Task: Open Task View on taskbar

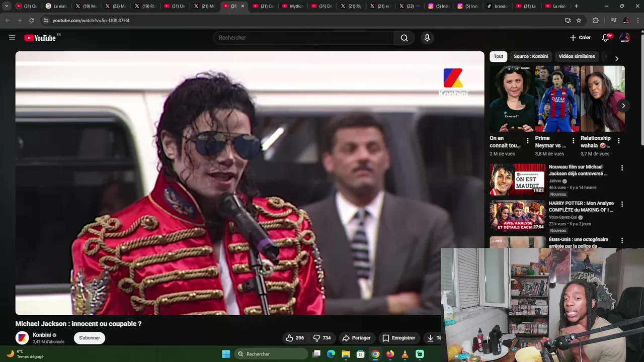Action: [x=316, y=354]
